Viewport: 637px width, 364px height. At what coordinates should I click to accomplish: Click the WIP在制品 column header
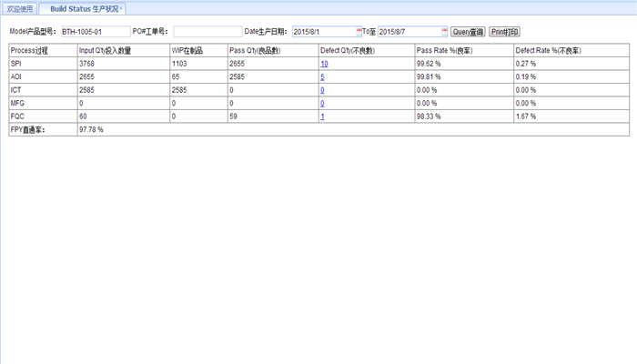coord(198,50)
